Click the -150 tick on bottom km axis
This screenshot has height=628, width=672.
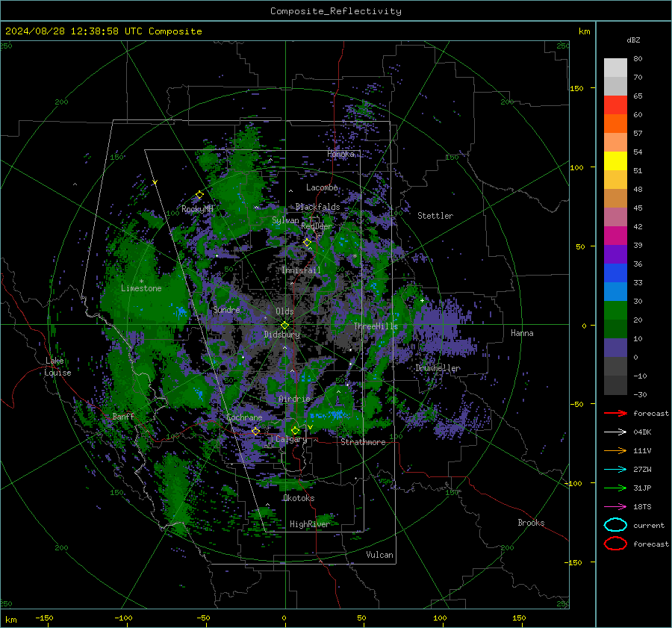click(x=44, y=618)
